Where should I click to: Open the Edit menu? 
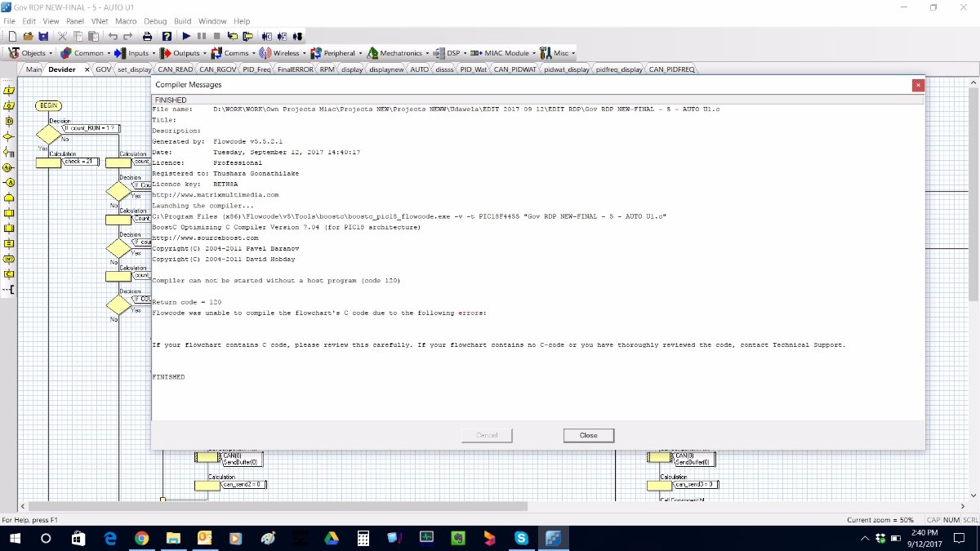(x=29, y=20)
